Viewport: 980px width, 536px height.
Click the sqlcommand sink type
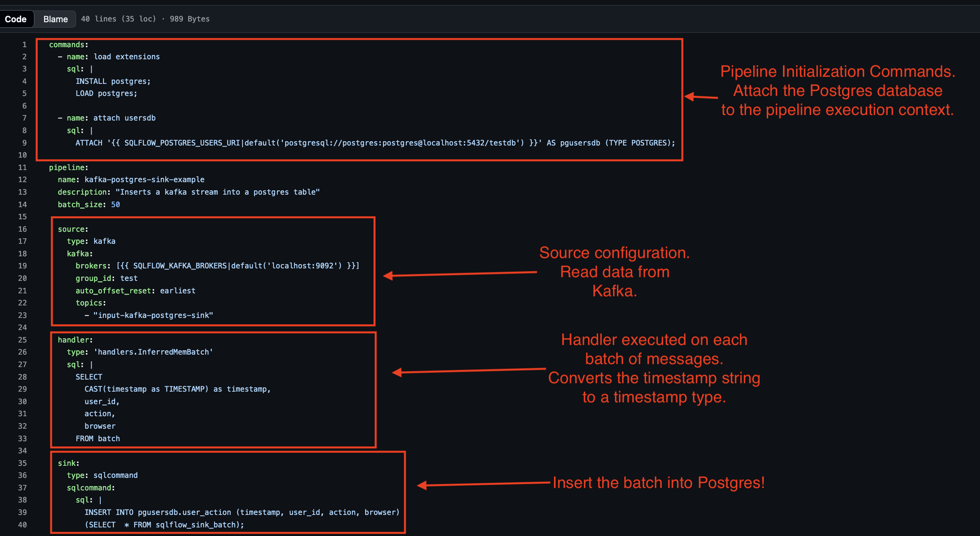(x=115, y=475)
